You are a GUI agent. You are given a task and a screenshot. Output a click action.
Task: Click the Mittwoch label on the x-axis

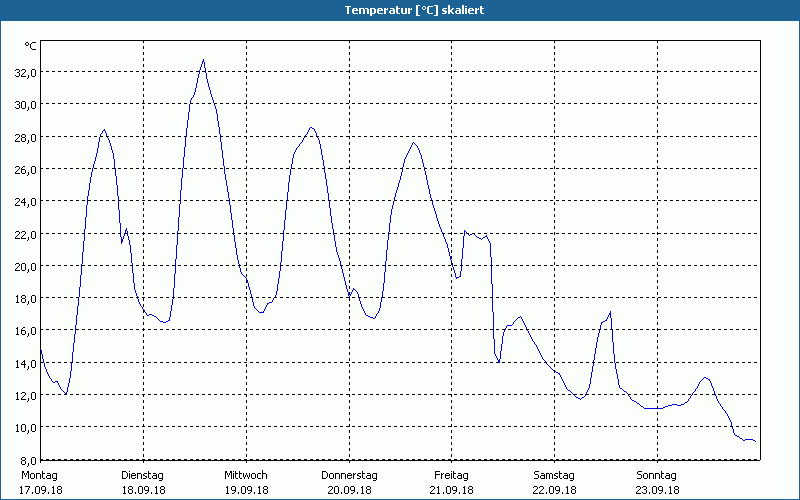point(245,475)
